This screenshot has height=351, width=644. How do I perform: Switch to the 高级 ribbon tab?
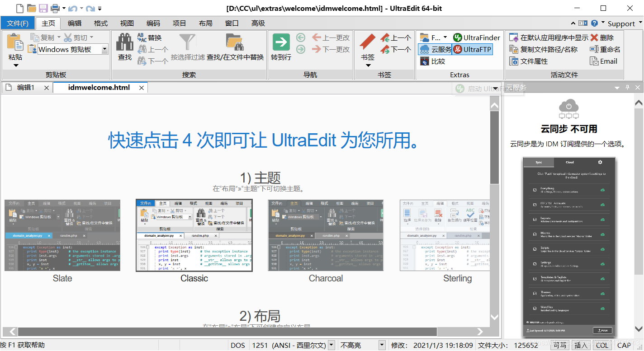(x=258, y=23)
